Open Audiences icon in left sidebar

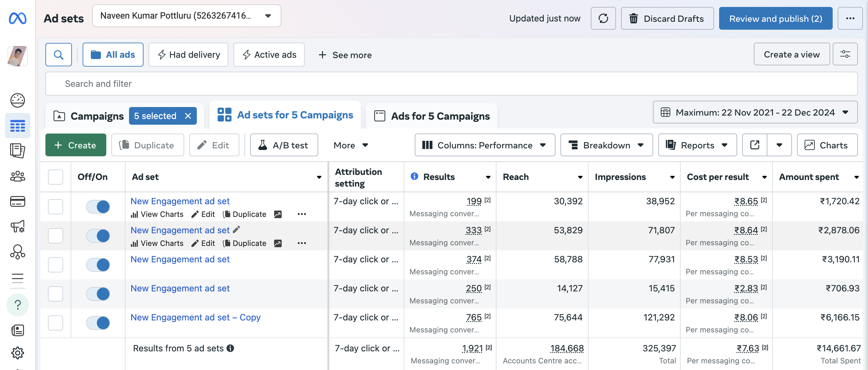[18, 176]
